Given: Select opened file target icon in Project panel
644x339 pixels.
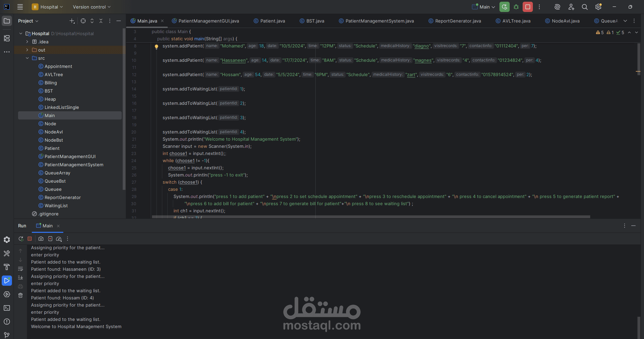Looking at the screenshot, I should click(83, 21).
